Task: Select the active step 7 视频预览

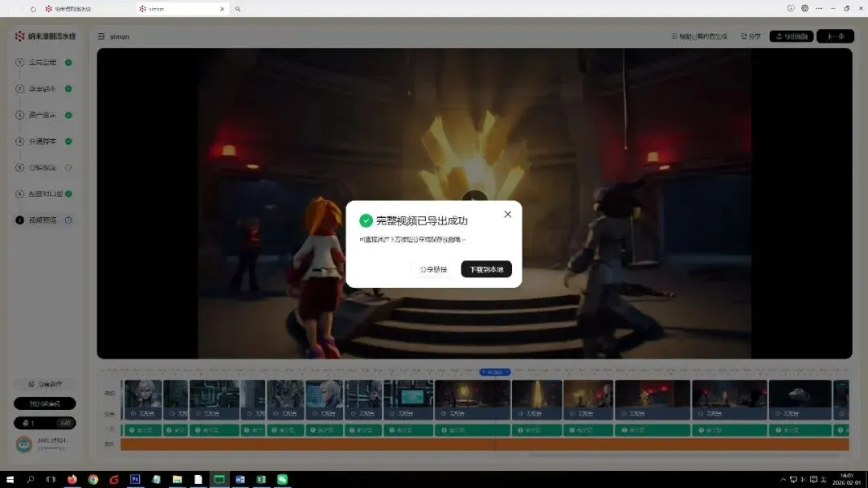Action: 43,220
